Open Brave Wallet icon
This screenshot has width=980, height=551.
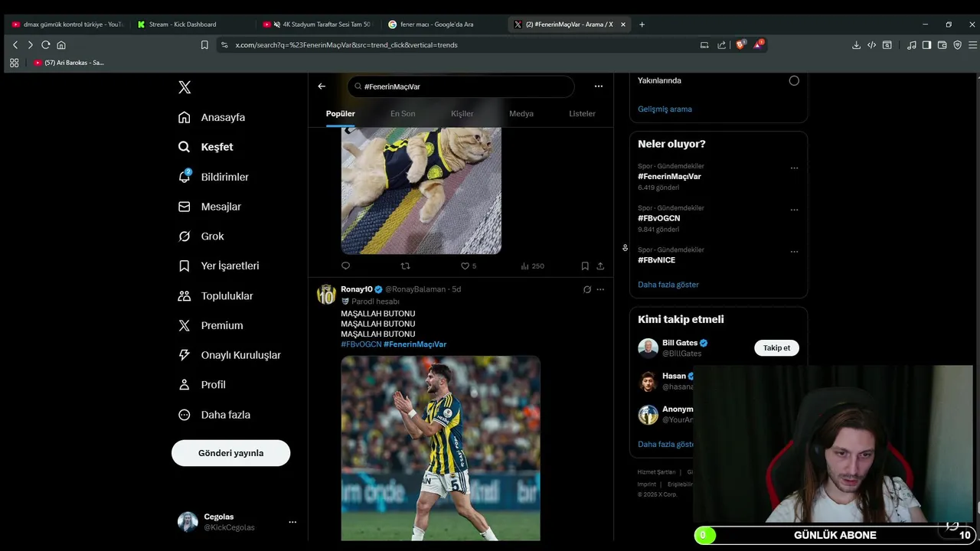[942, 45]
